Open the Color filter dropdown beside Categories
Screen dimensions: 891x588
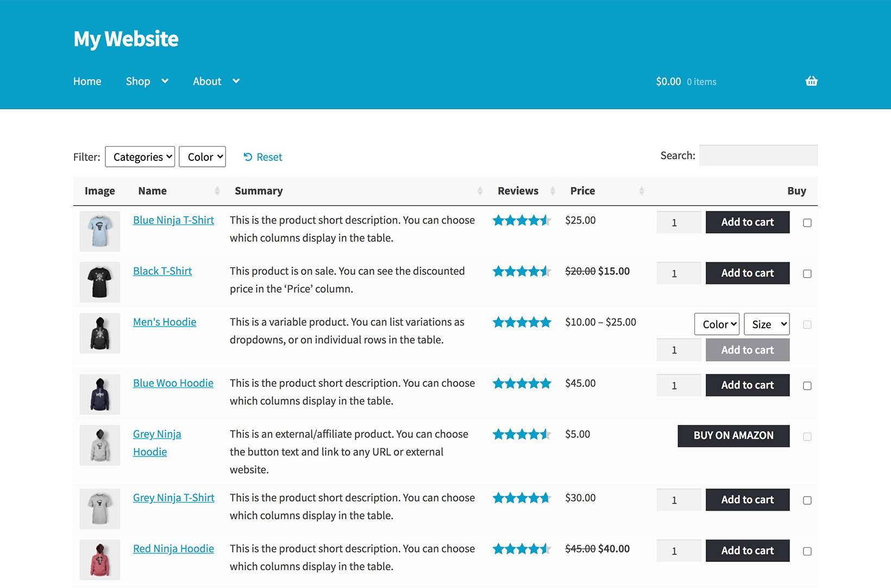[202, 157]
